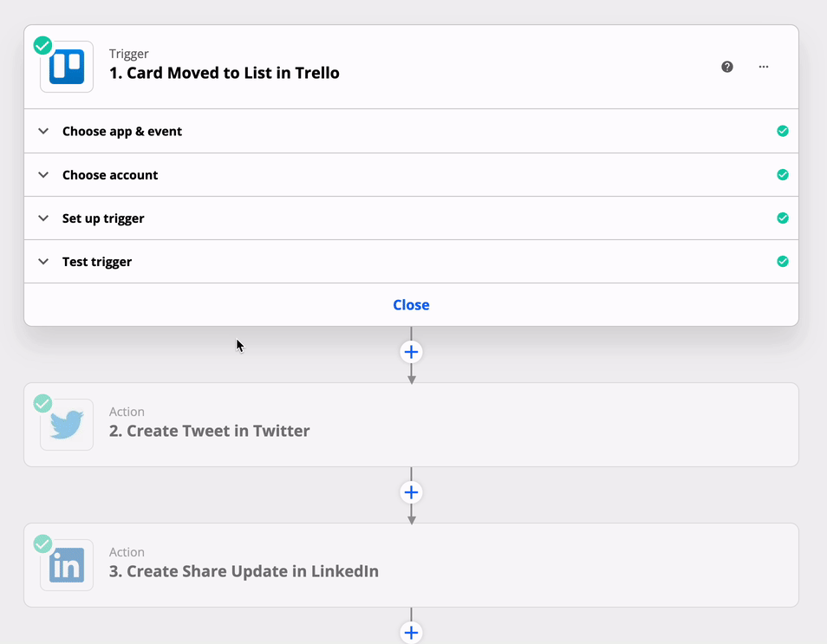Image resolution: width=827 pixels, height=644 pixels.
Task: Click the green check beside Choose account
Action: click(x=783, y=174)
